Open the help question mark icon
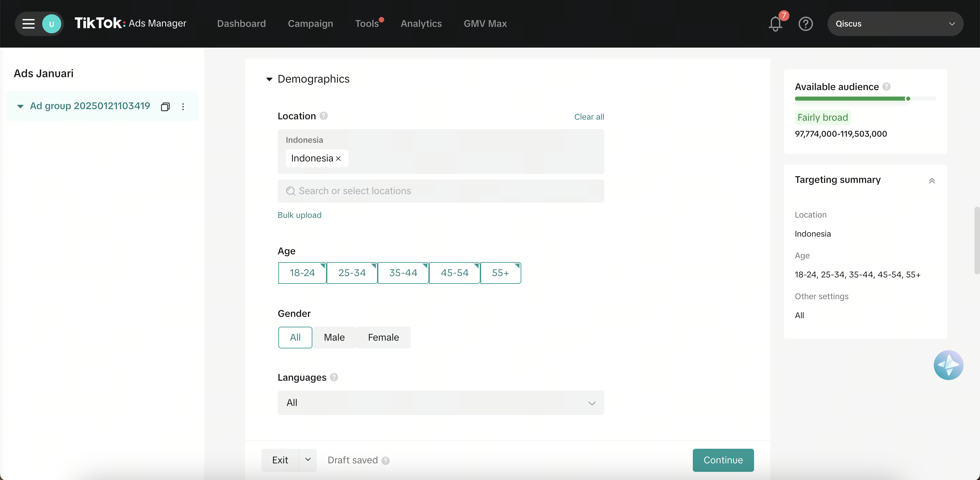Image resolution: width=980 pixels, height=480 pixels. [805, 24]
